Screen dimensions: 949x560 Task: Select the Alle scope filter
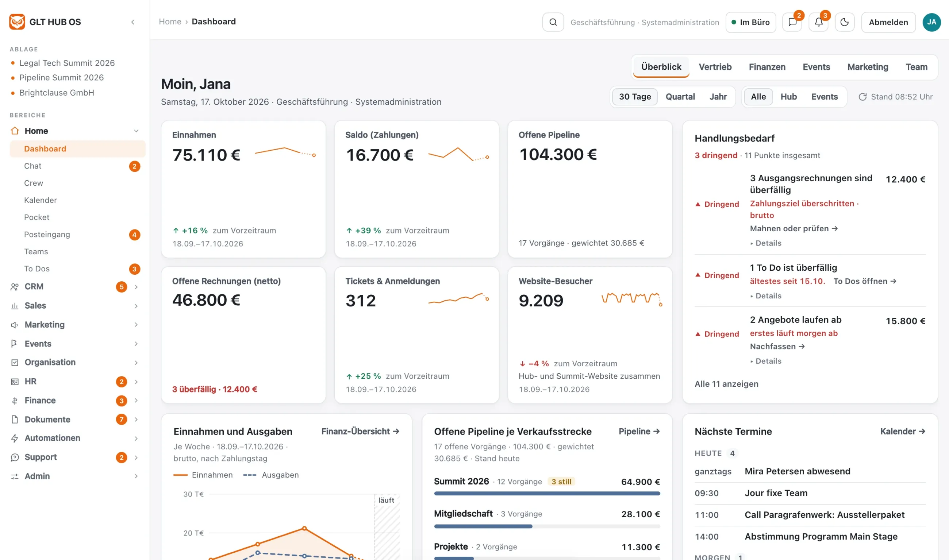(x=758, y=97)
